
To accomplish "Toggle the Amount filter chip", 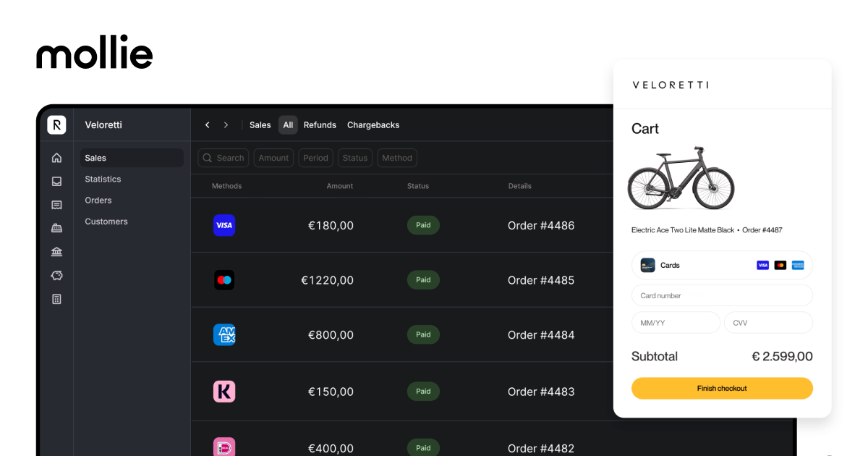I will tap(273, 158).
